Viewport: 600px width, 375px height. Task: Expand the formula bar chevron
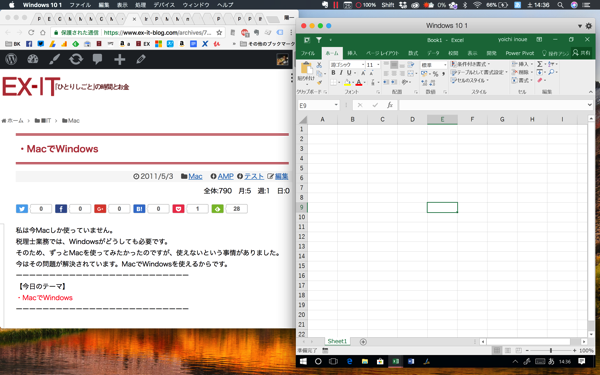pyautogui.click(x=590, y=105)
